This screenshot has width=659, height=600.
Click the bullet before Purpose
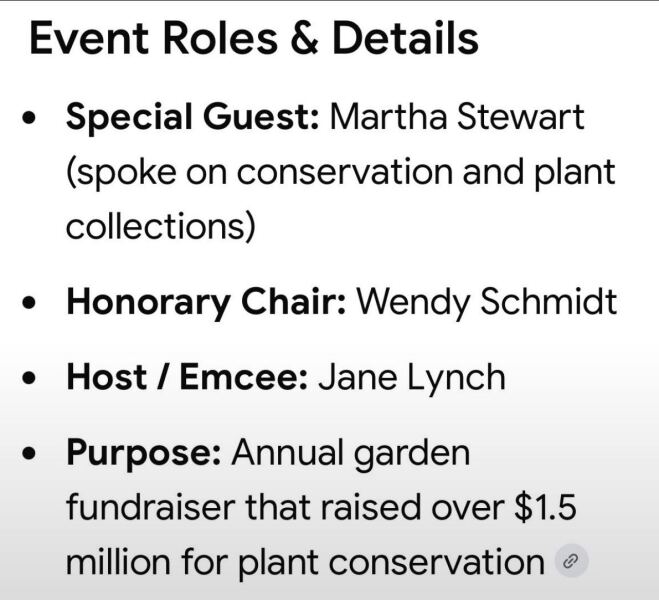click(x=29, y=454)
